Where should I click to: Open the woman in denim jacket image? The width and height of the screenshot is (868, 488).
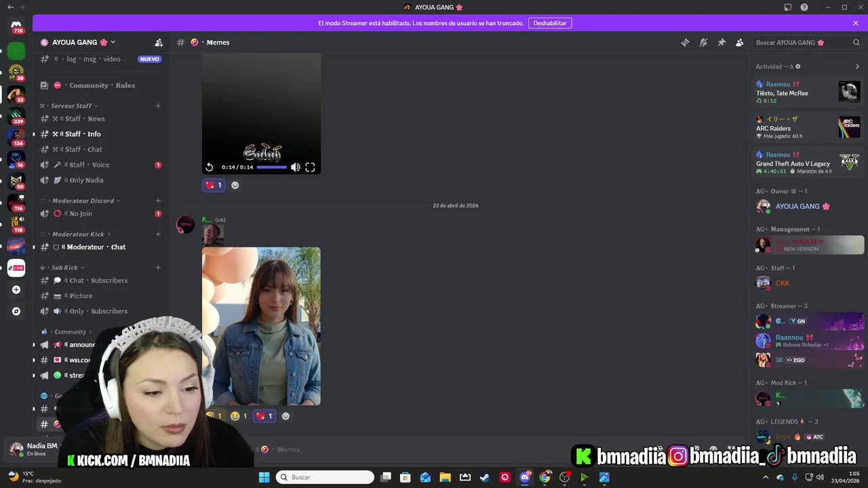(x=261, y=326)
